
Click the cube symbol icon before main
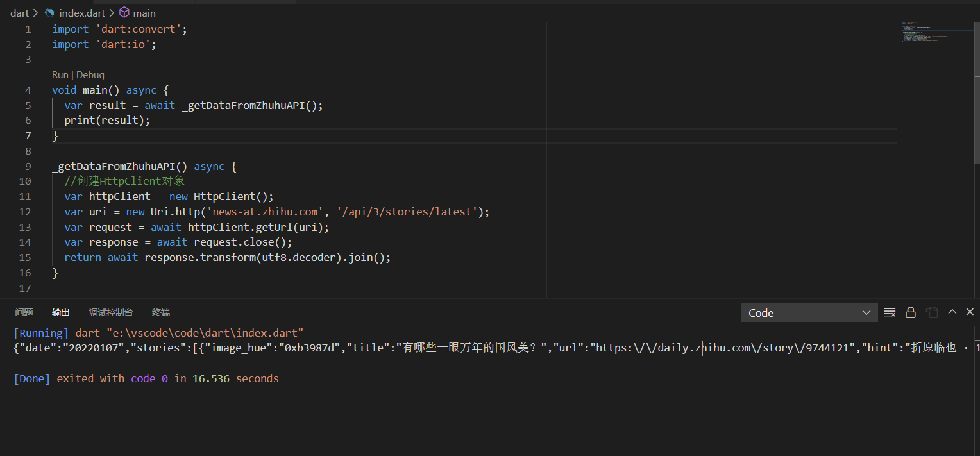click(x=124, y=13)
